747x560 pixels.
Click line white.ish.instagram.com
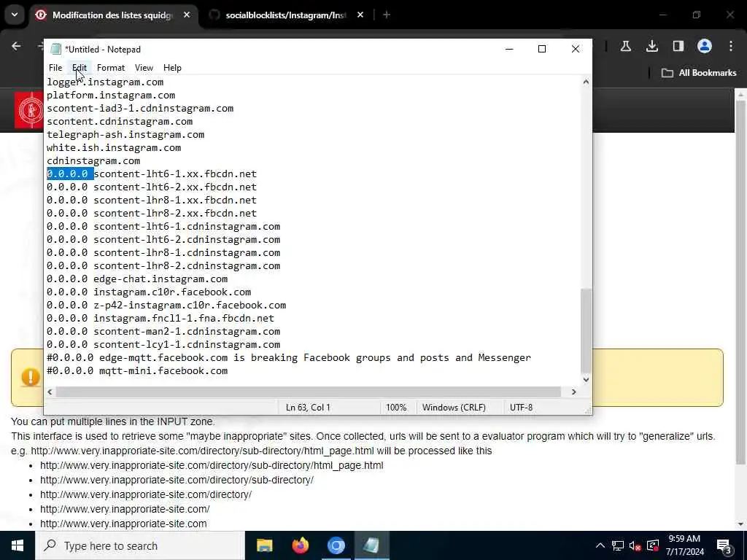tap(114, 147)
